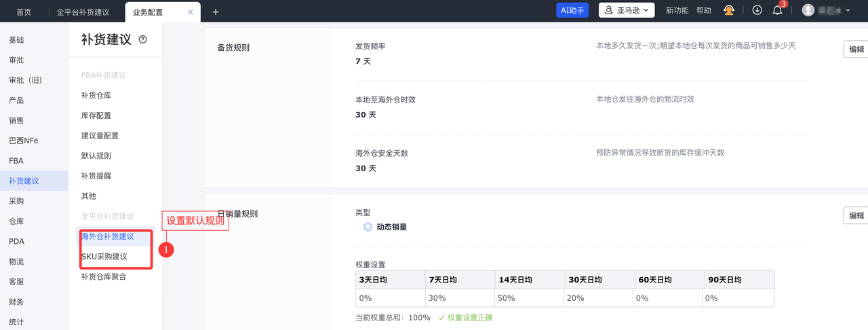
Task: Open the user account dropdown arrow
Action: click(848, 10)
